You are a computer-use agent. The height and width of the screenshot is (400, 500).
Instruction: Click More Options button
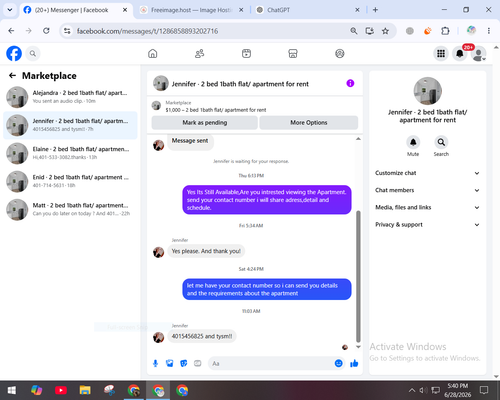click(x=309, y=123)
